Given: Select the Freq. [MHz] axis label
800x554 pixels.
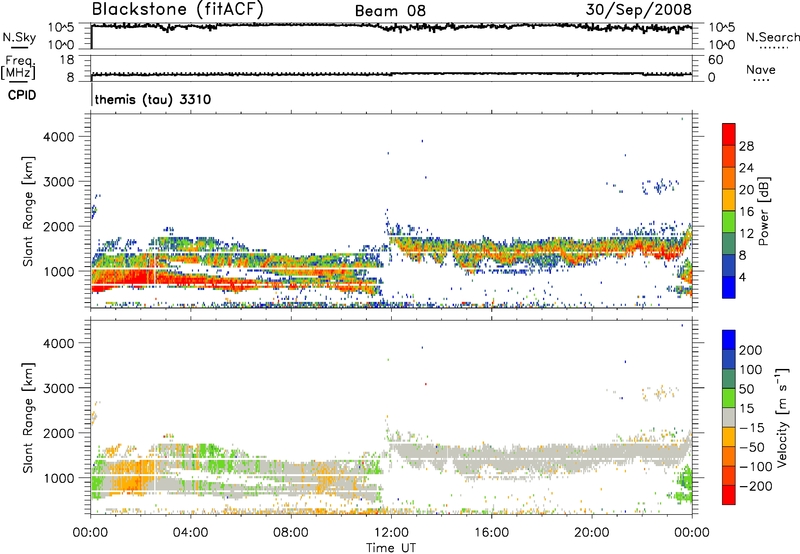Looking at the screenshot, I should [18, 67].
